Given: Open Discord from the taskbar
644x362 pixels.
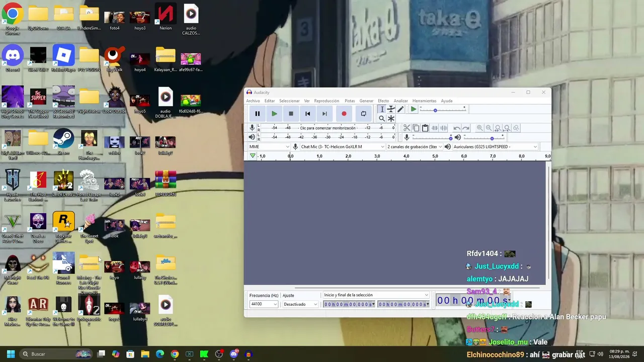Looking at the screenshot, I should pyautogui.click(x=233, y=354).
